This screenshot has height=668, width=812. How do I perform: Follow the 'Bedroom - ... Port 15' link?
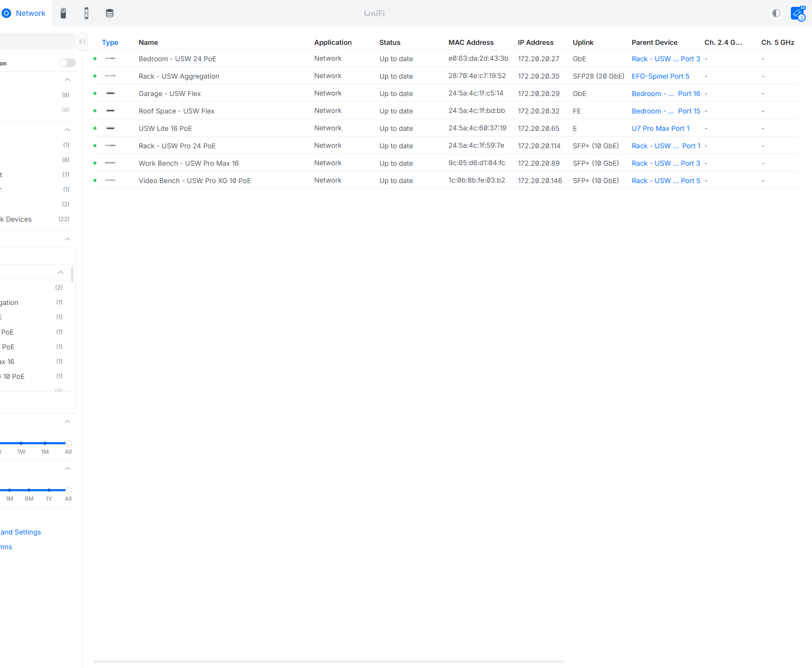[x=666, y=111]
